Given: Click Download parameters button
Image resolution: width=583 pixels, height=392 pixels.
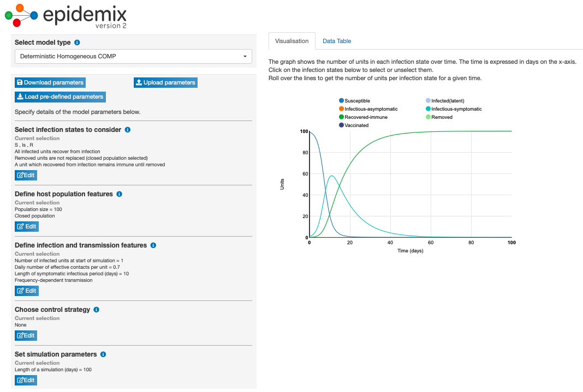Looking at the screenshot, I should pyautogui.click(x=50, y=82).
